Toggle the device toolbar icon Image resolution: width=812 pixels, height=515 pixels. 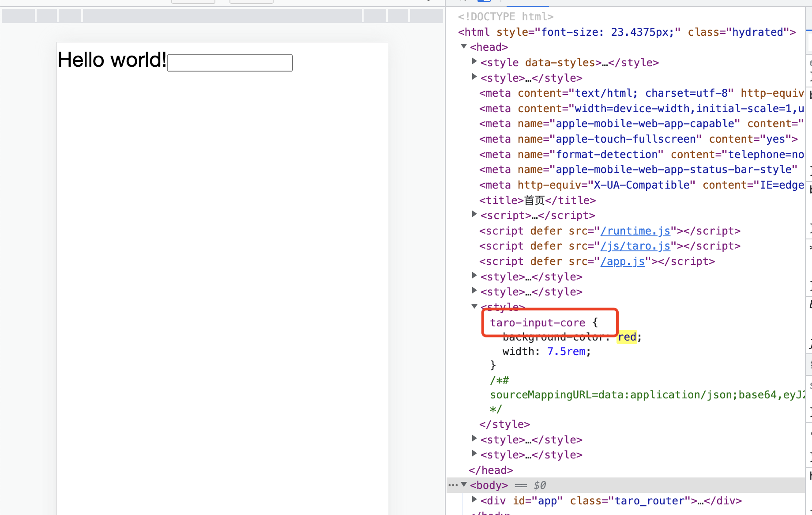(484, 2)
